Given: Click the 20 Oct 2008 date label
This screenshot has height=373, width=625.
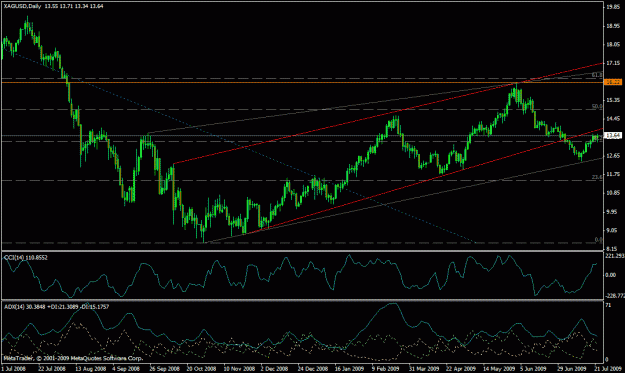Looking at the screenshot, I should click(202, 369).
